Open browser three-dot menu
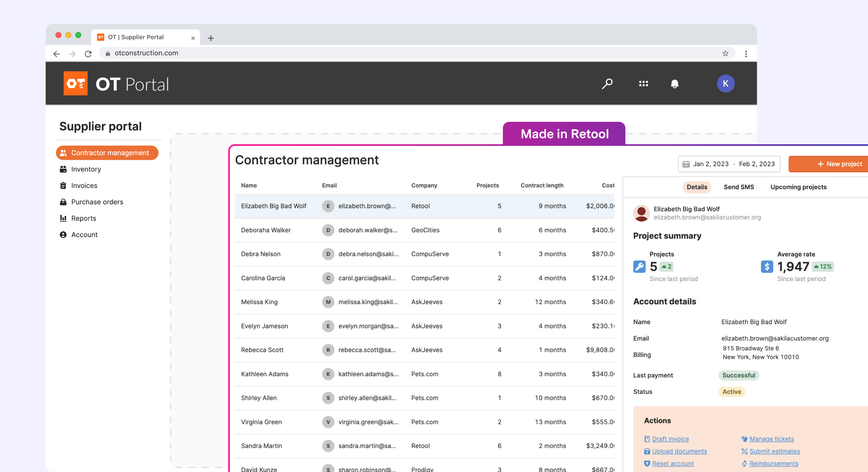868x472 pixels. coord(746,54)
